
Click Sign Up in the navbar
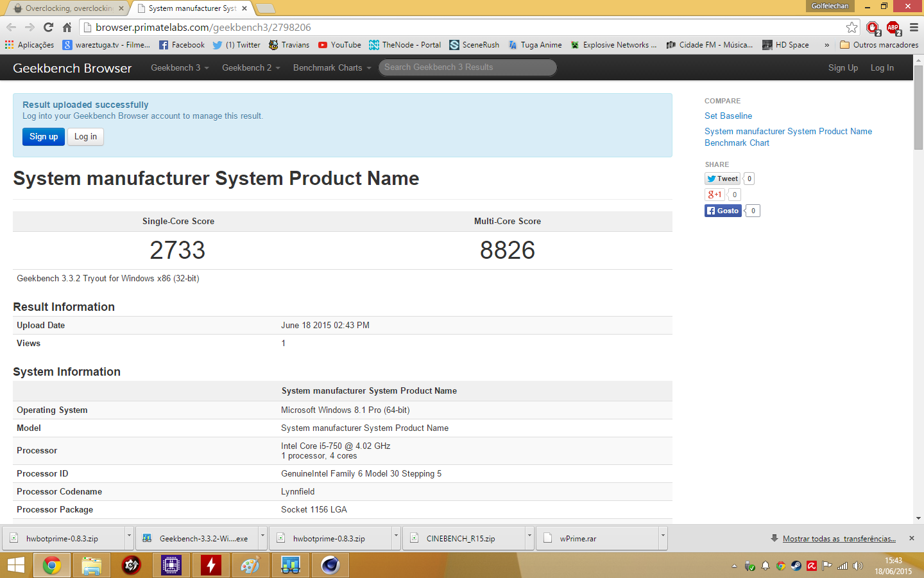click(843, 67)
